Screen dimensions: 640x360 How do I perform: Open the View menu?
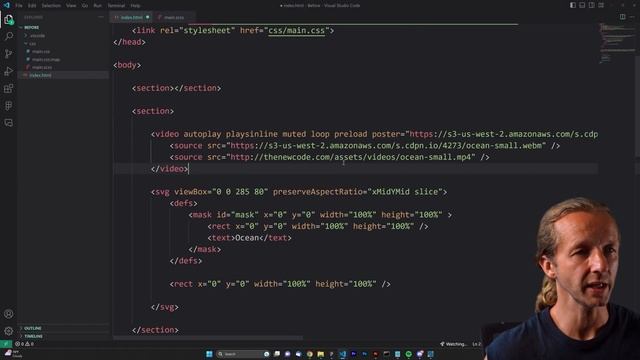pos(71,6)
